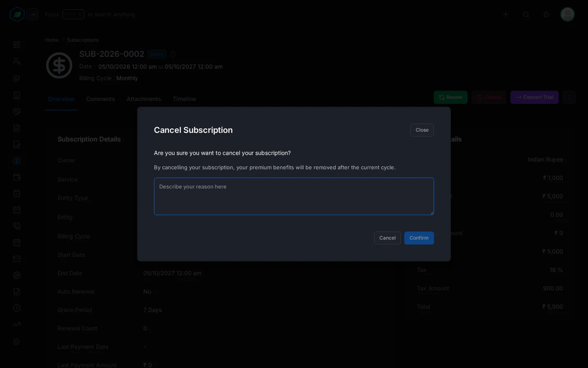Open the target goals icon in sidebar
This screenshot has width=588, height=368.
tap(17, 275)
